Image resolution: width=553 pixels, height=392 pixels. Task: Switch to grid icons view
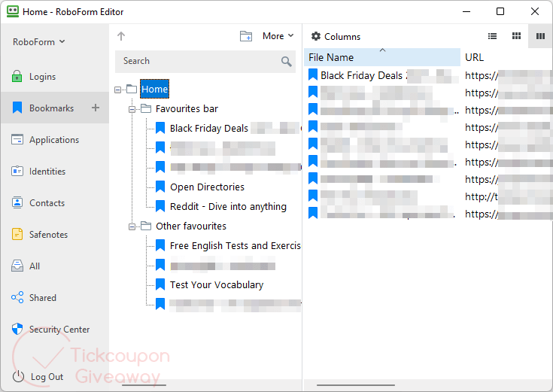[x=516, y=36]
